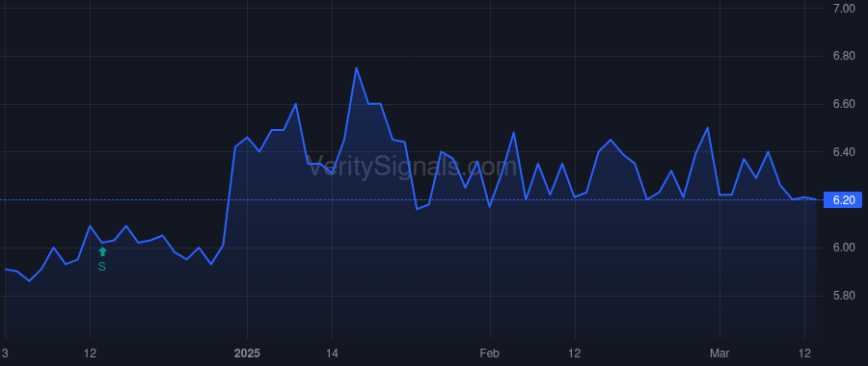Viewport: 868px width, 366px height.
Task: Click the Mar date axis label
Action: point(719,353)
